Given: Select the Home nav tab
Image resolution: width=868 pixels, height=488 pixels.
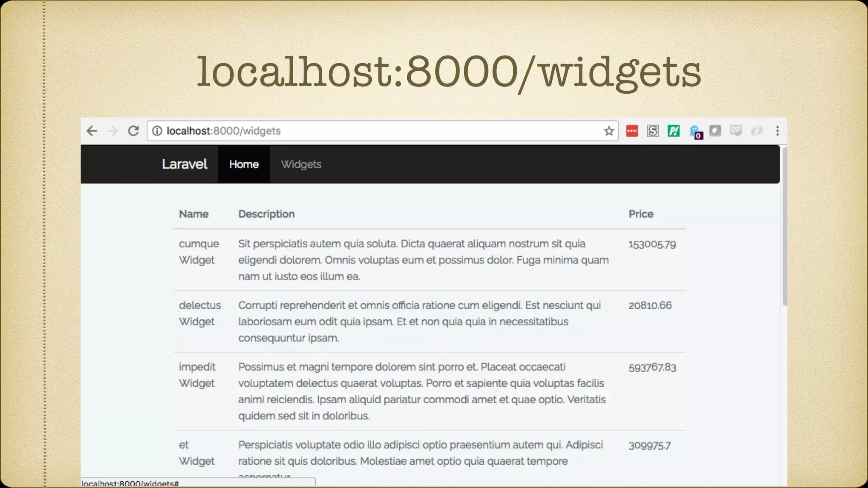Looking at the screenshot, I should (x=244, y=164).
